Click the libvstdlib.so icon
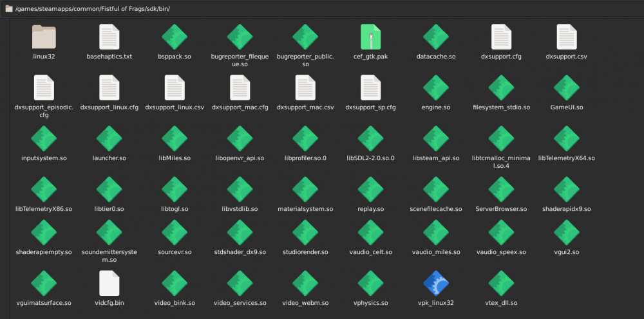Viewport: 644px width, 319px height. click(x=240, y=190)
